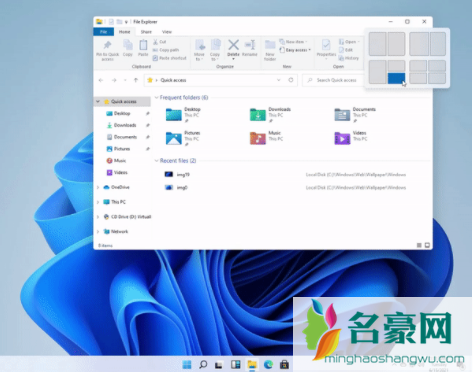Open the Pictures folder in Frequent folders
Viewport: 473px width, 372px height.
[183, 138]
